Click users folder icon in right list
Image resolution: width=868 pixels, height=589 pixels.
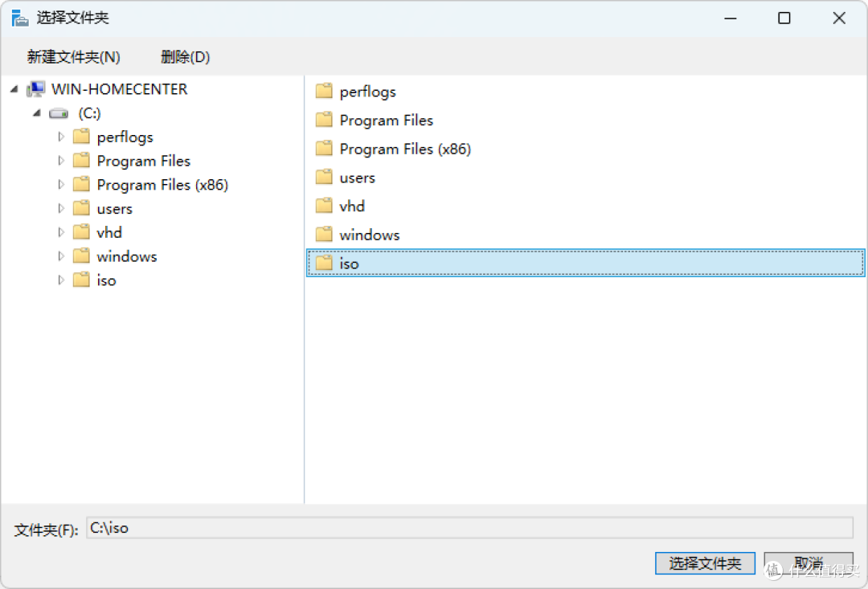click(324, 177)
